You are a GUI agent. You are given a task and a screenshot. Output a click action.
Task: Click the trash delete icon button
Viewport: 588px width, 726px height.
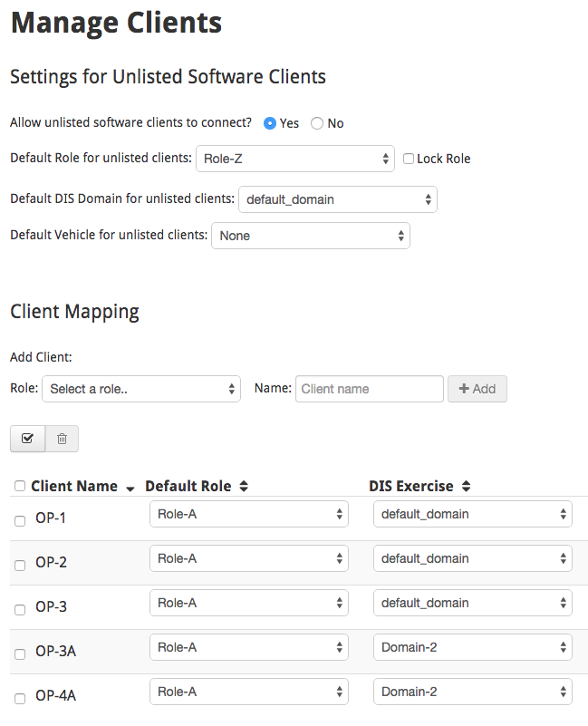point(62,438)
